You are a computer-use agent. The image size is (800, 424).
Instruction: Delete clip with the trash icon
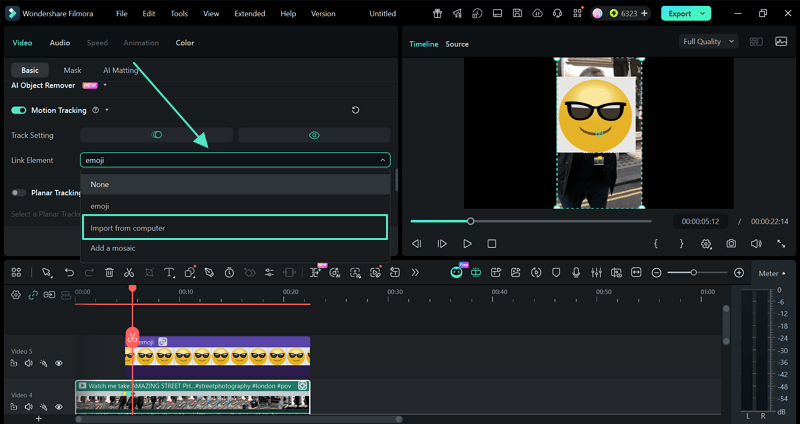[x=109, y=272]
